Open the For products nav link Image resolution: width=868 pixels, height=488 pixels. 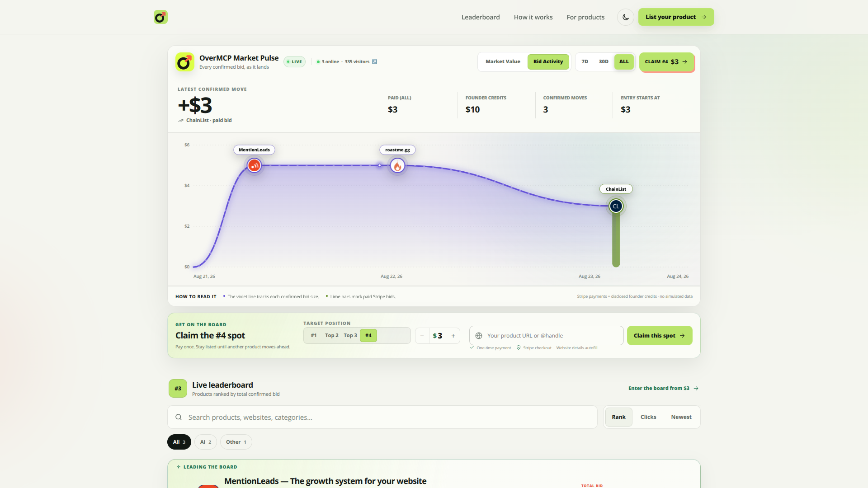coord(585,17)
